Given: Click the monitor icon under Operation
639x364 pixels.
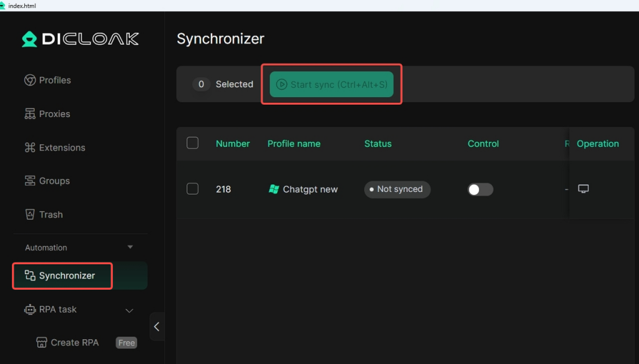Looking at the screenshot, I should coord(583,189).
